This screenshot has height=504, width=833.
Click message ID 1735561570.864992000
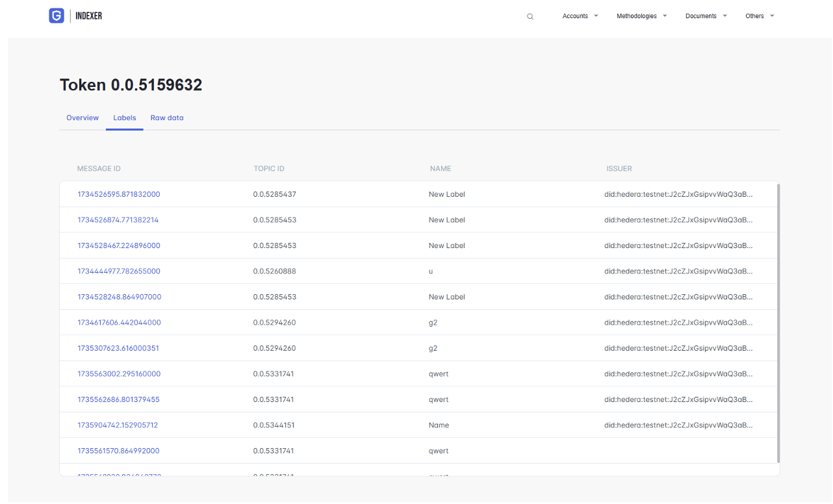[118, 451]
